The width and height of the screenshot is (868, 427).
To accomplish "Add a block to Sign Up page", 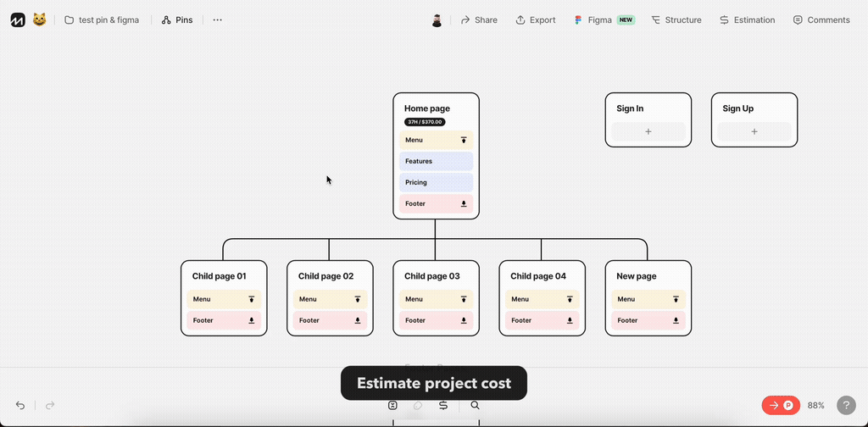I will [x=754, y=131].
